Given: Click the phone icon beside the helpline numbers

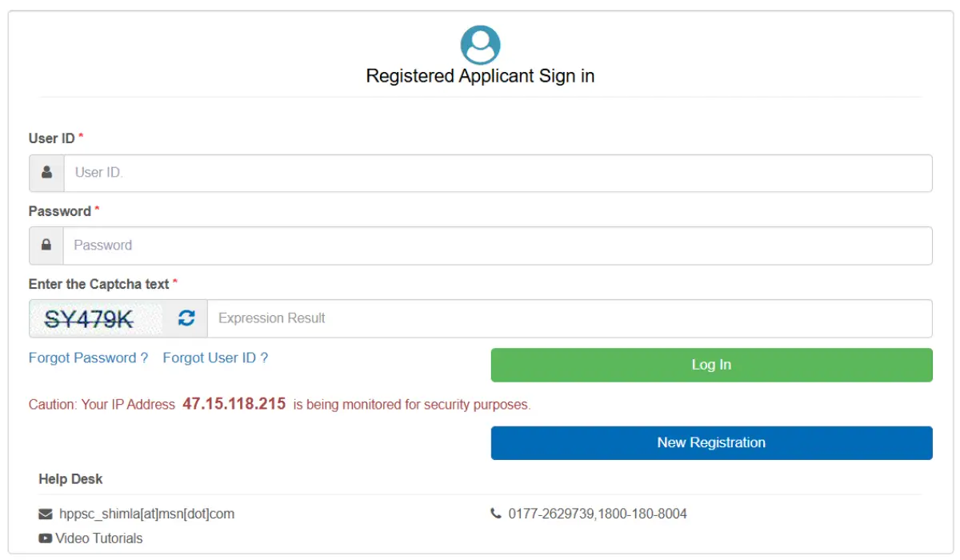Looking at the screenshot, I should (498, 514).
